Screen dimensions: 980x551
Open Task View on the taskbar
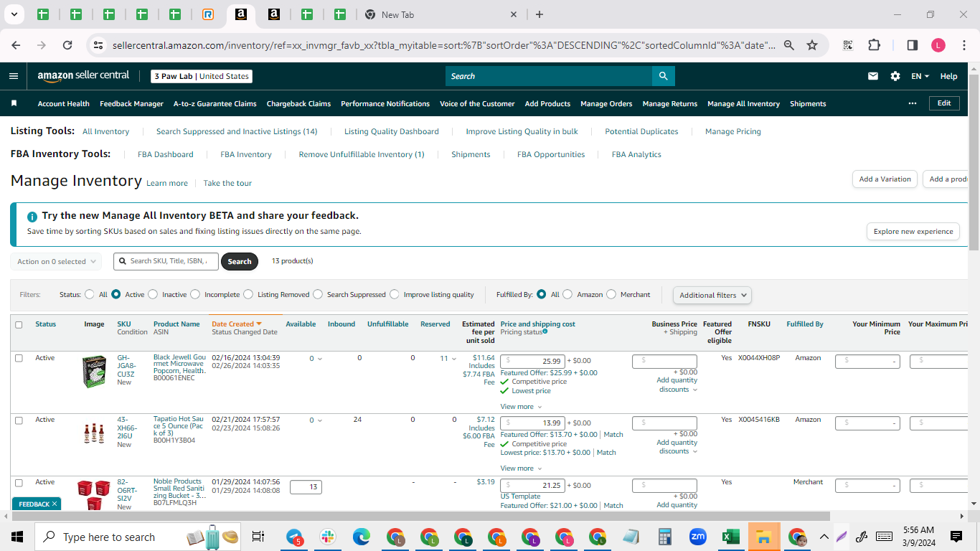click(x=258, y=537)
